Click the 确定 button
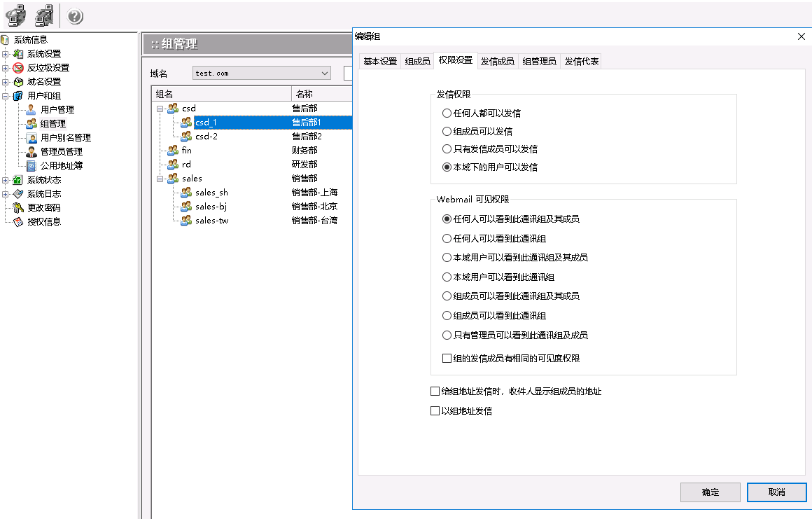The image size is (812, 519). [x=710, y=492]
